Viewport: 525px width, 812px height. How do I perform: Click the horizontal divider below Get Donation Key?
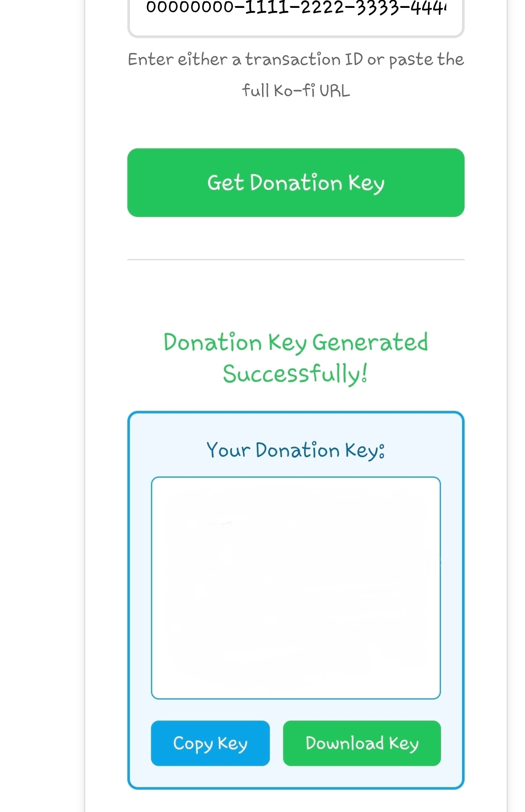click(296, 259)
